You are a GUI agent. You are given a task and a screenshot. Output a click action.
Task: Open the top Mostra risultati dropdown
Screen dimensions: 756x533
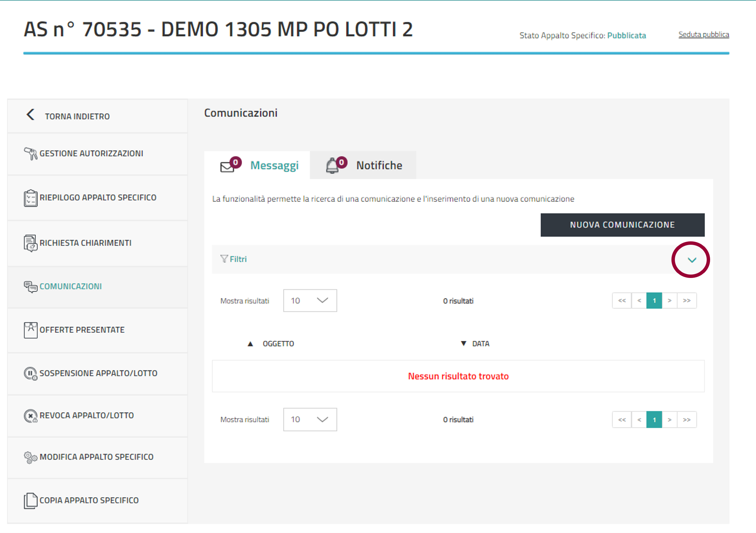tap(310, 301)
